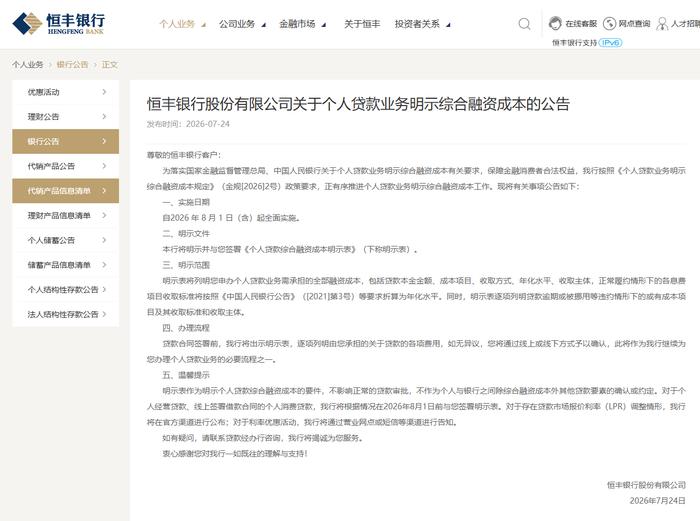Click the 二、明示文件 heading
Image resolution: width=700 pixels, height=521 pixels.
tap(186, 233)
